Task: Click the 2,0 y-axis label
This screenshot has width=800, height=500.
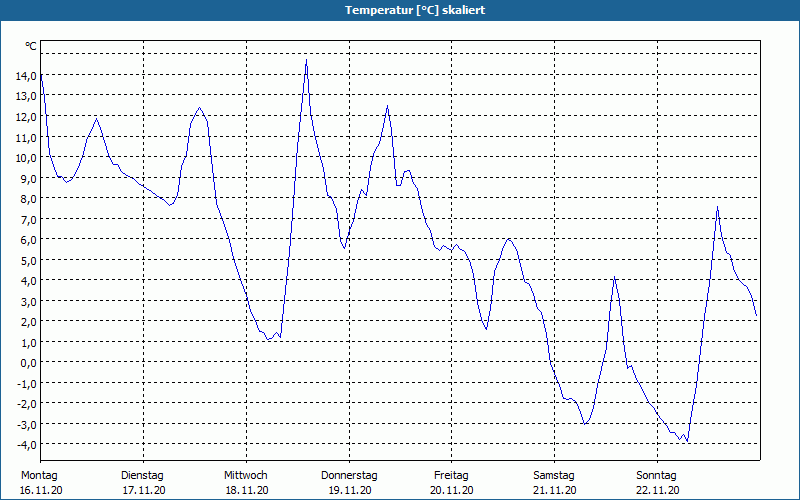Action: [x=28, y=321]
